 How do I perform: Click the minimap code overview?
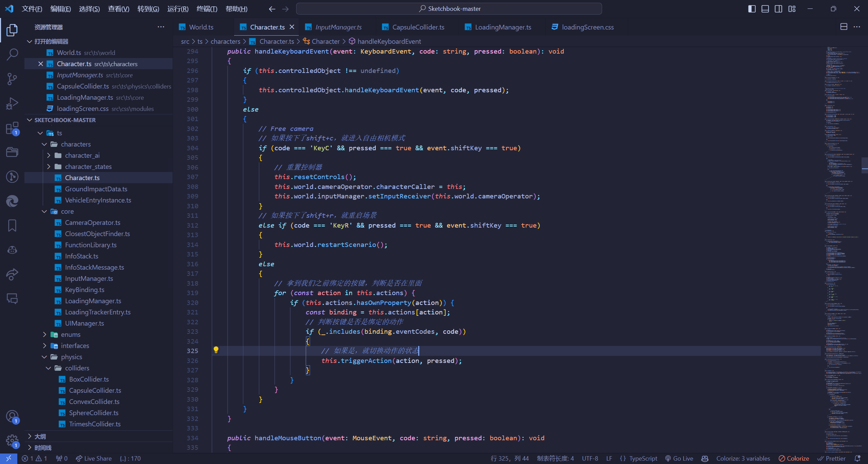(843, 249)
